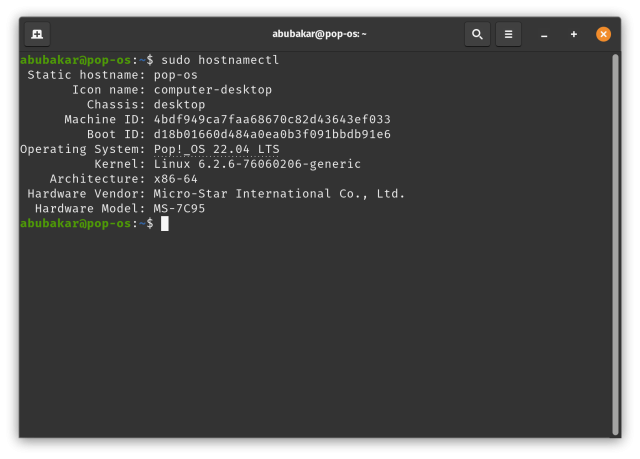Click the window title abubakar@pop-os

click(x=319, y=34)
